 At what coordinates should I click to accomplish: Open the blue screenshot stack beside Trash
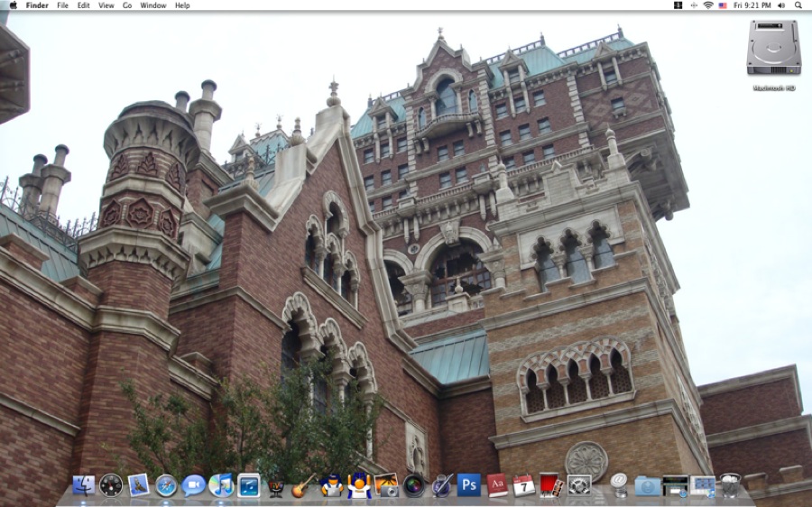click(703, 486)
